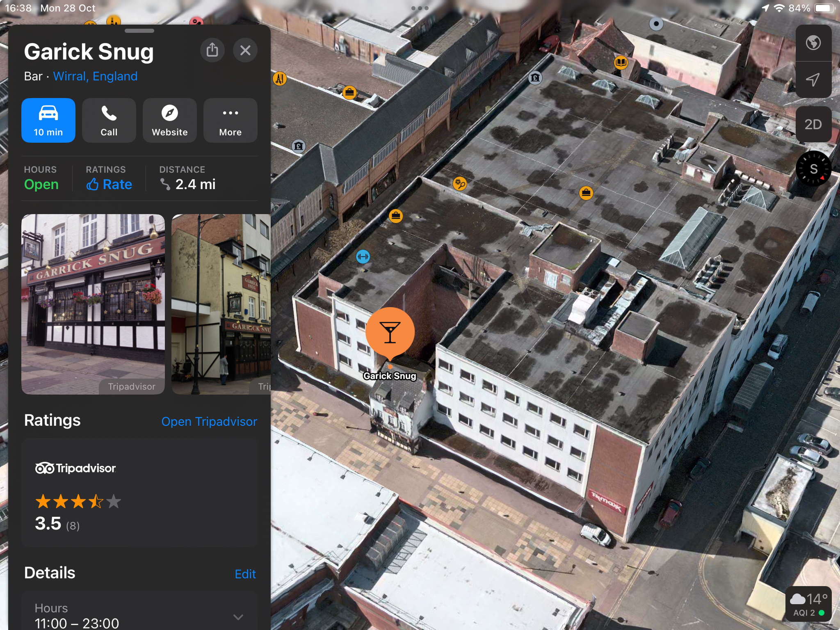Switch the map to 2D view
Screen dimensions: 840x630
tap(813, 124)
